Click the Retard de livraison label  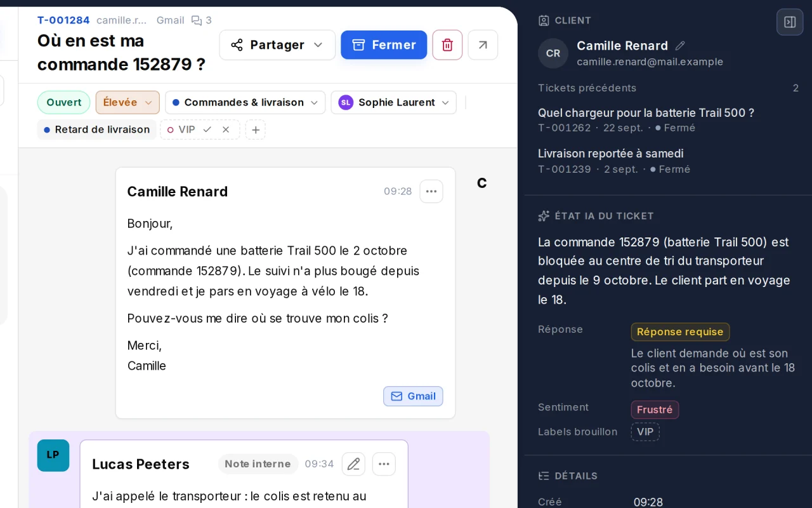[x=96, y=130]
